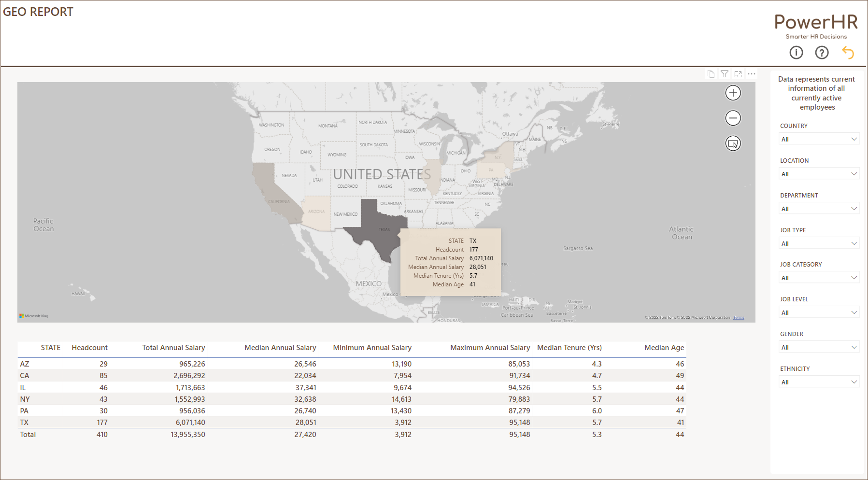This screenshot has width=868, height=480.
Task: Expand the LOCATION dropdown
Action: 819,174
